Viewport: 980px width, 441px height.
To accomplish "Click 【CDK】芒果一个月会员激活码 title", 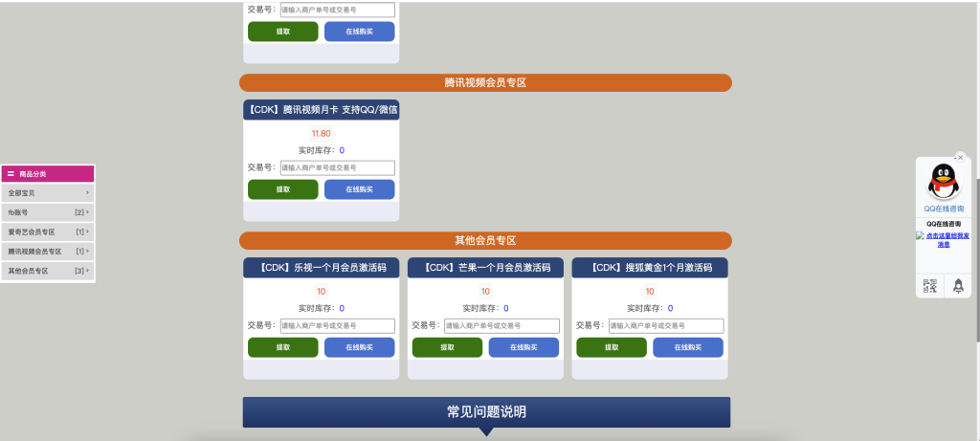I will pyautogui.click(x=485, y=268).
